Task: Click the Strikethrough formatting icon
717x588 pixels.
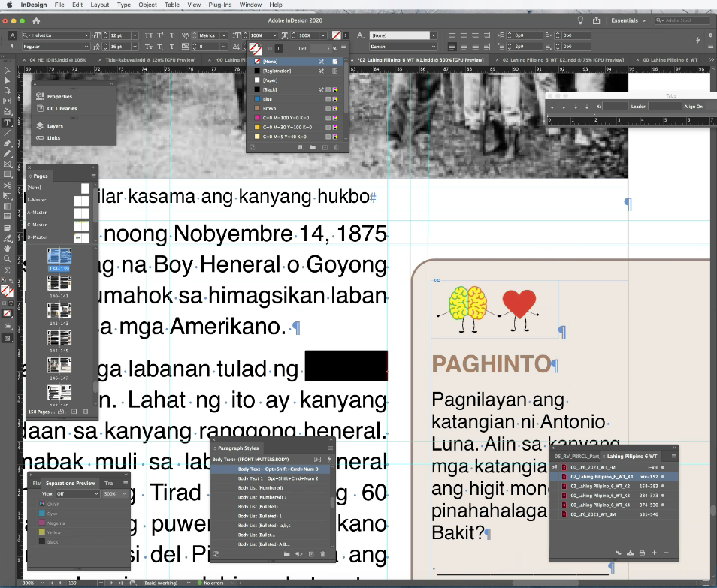Action: [172, 47]
